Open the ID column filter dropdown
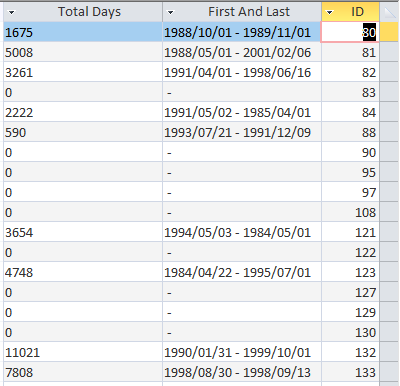This screenshot has height=386, width=400. 330,13
